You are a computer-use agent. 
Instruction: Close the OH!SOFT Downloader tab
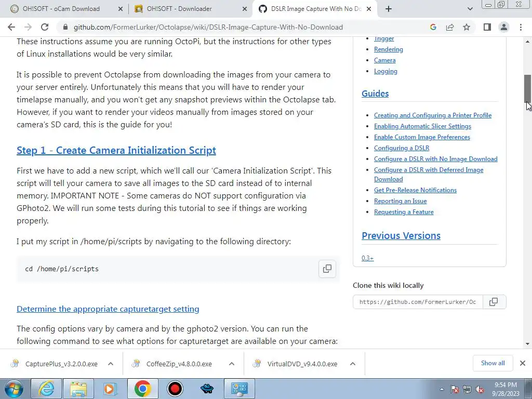pos(245,9)
